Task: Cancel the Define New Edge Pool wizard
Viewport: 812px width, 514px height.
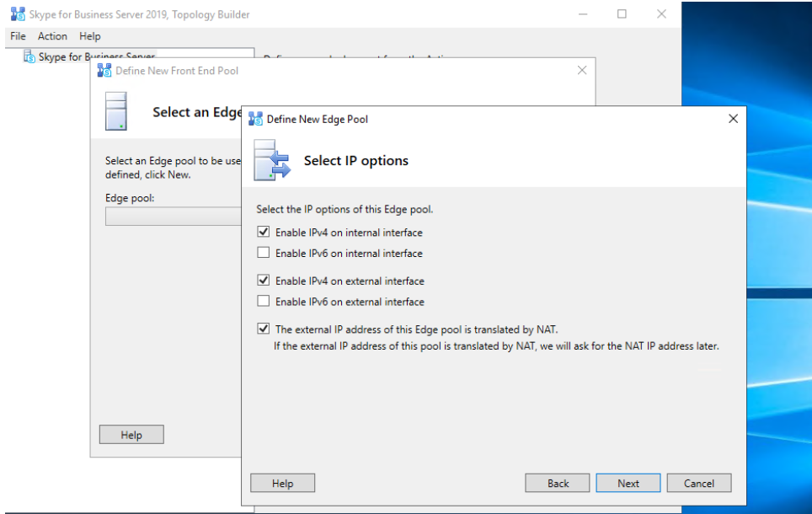Action: (x=698, y=484)
